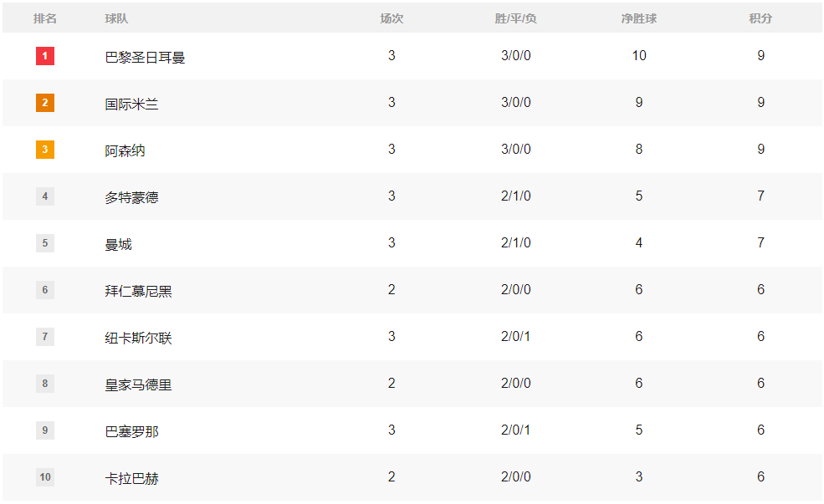
Task: Click the gray rank 10 badge
Action: pos(45,477)
